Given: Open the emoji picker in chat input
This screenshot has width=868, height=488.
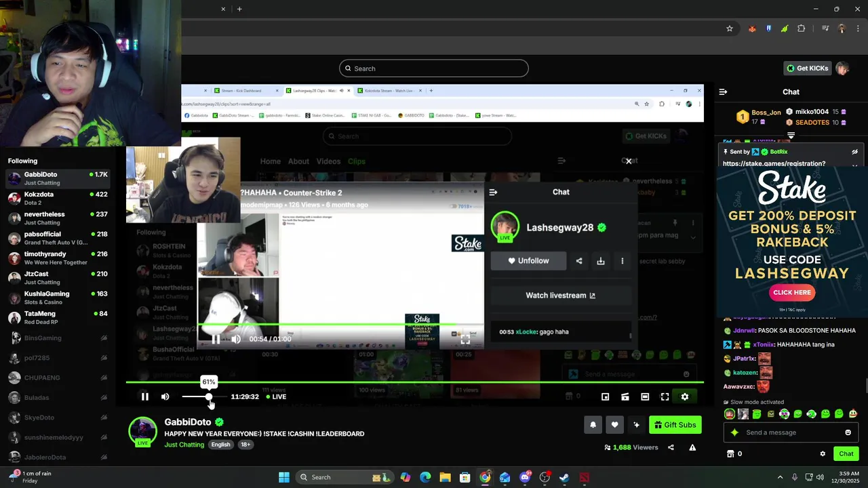Looking at the screenshot, I should pos(848,432).
